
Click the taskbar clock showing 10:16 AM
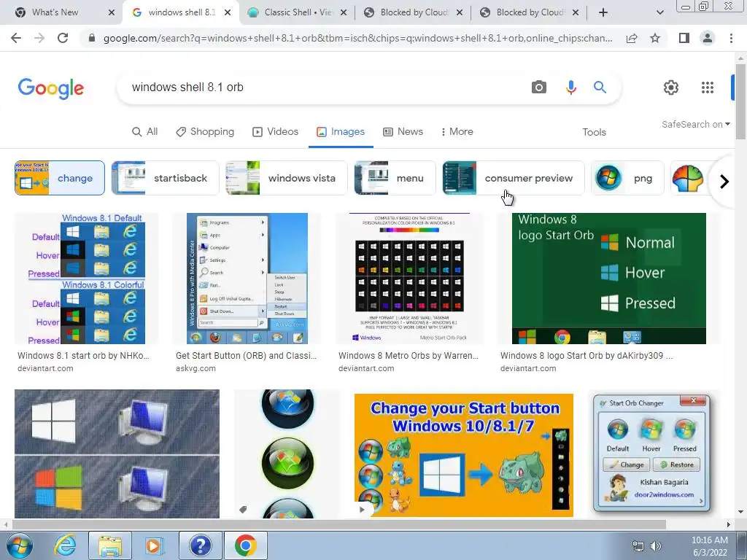click(709, 546)
